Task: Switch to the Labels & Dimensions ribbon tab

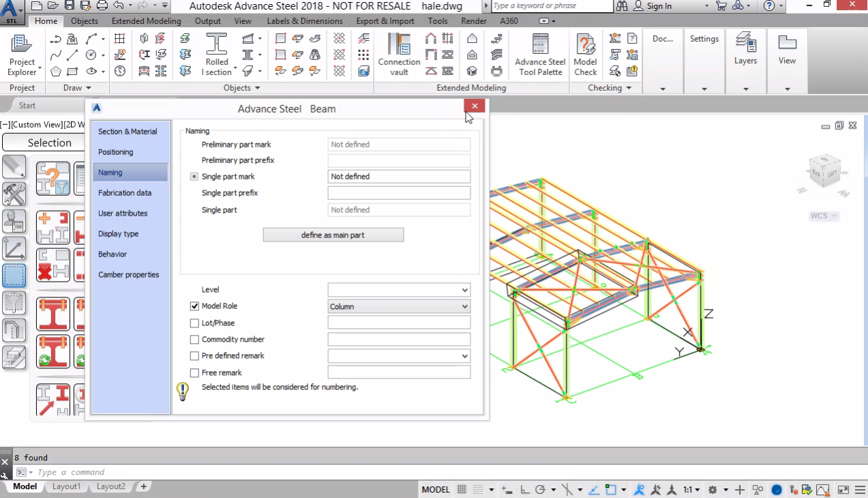Action: click(305, 21)
